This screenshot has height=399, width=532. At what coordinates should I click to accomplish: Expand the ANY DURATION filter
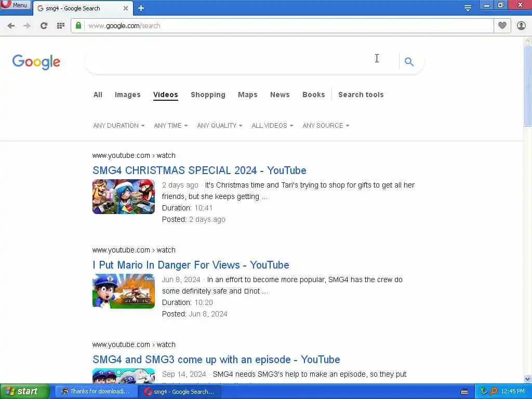click(119, 126)
